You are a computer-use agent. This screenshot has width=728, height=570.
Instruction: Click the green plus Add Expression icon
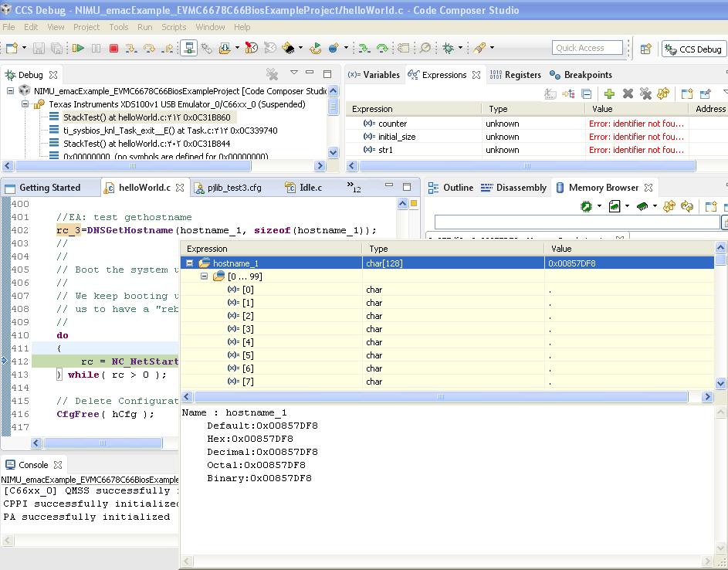pos(609,93)
